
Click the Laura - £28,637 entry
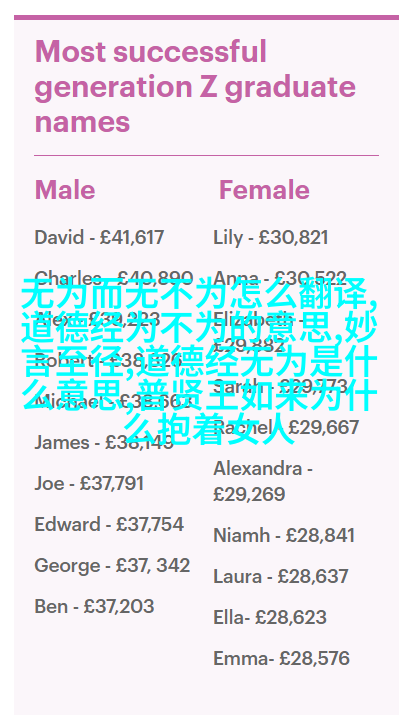coord(281,576)
